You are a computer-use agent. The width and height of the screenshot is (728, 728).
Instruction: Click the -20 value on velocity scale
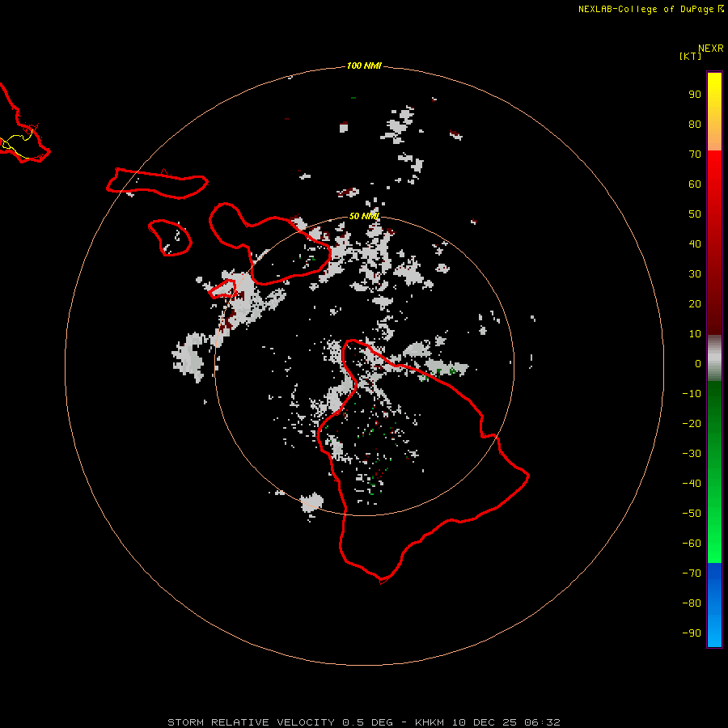pyautogui.click(x=692, y=423)
